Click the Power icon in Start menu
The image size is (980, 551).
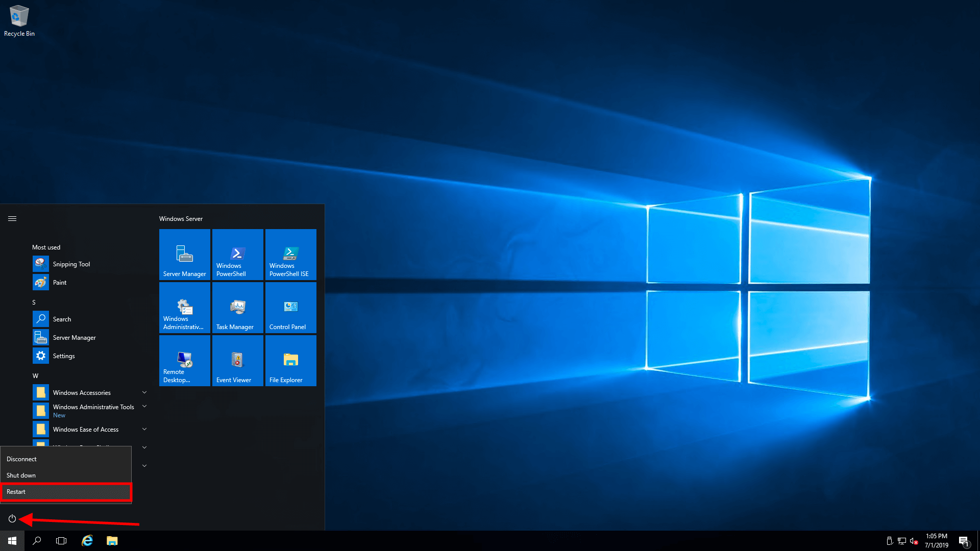[x=12, y=519]
